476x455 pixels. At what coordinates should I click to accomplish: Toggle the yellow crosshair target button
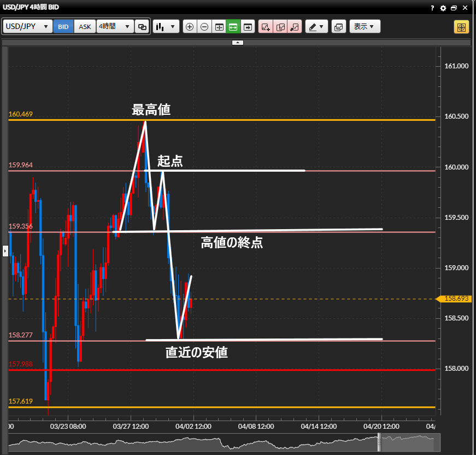tap(461, 27)
